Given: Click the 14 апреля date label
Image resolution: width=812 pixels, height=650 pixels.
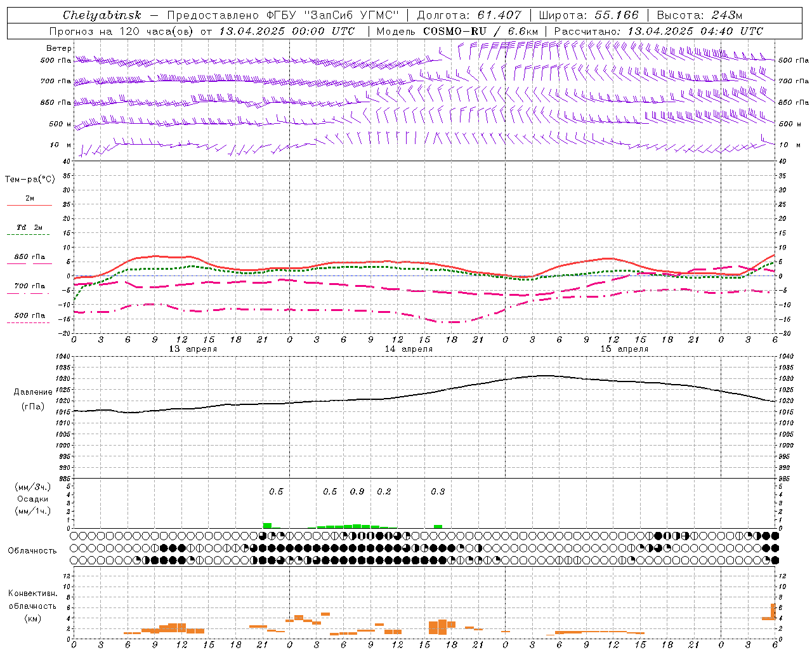Looking at the screenshot, I should click(x=409, y=349).
